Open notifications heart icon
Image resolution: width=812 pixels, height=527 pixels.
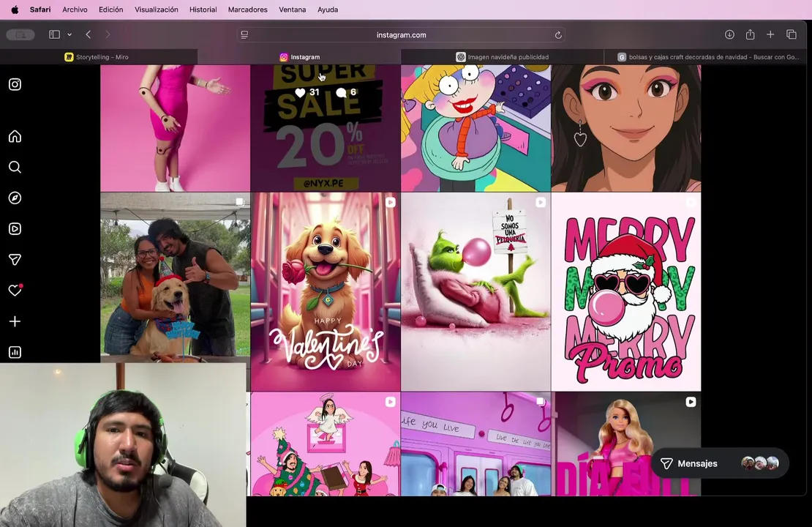click(x=15, y=290)
